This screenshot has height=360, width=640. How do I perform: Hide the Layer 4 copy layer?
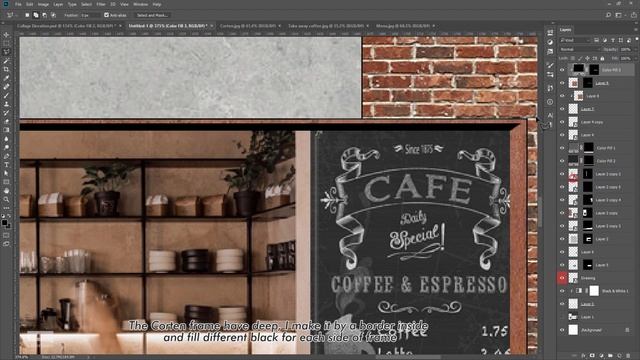562,122
